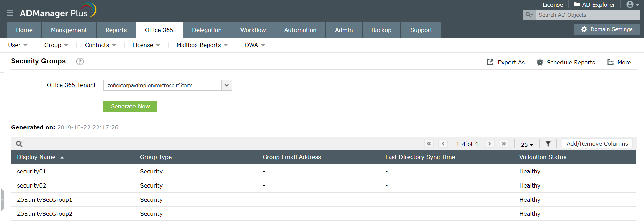This screenshot has width=644, height=223.
Task: Switch to the Home tab
Action: pyautogui.click(x=24, y=30)
